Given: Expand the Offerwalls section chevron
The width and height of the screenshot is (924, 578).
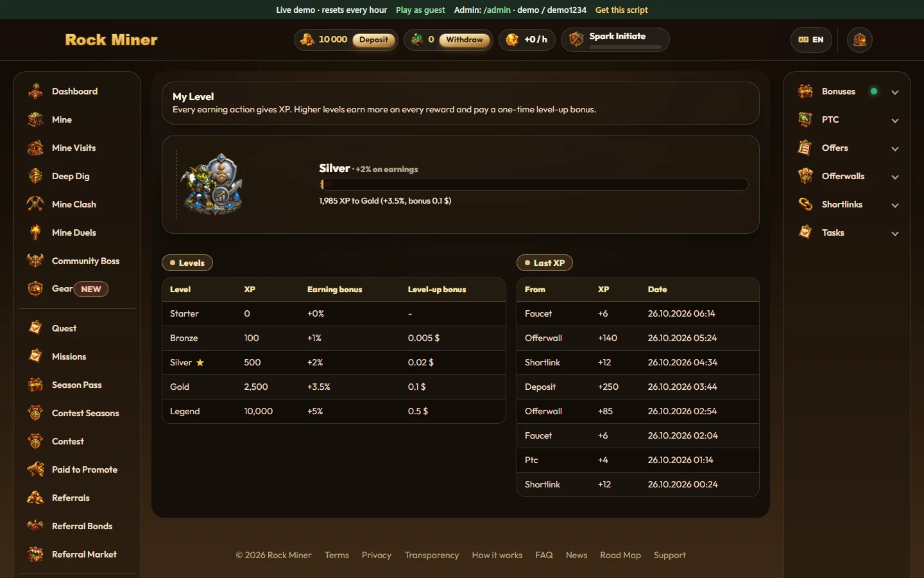Looking at the screenshot, I should [x=895, y=177].
